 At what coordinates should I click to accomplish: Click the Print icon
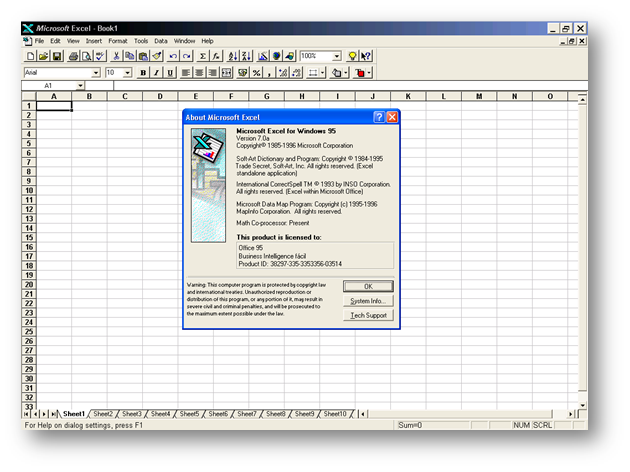pyautogui.click(x=73, y=56)
